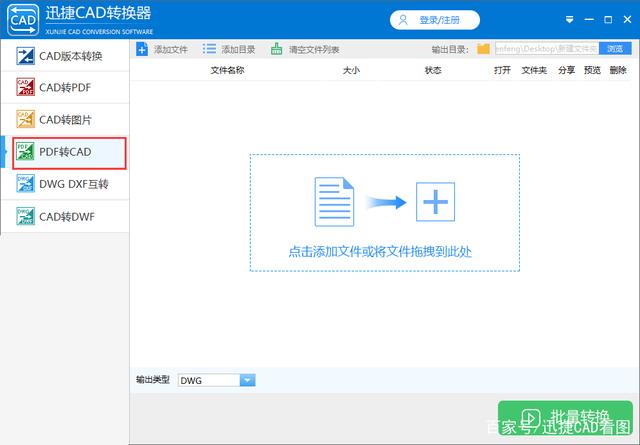
Task: Click the CAD转PDF sidebar icon
Action: coord(25,87)
